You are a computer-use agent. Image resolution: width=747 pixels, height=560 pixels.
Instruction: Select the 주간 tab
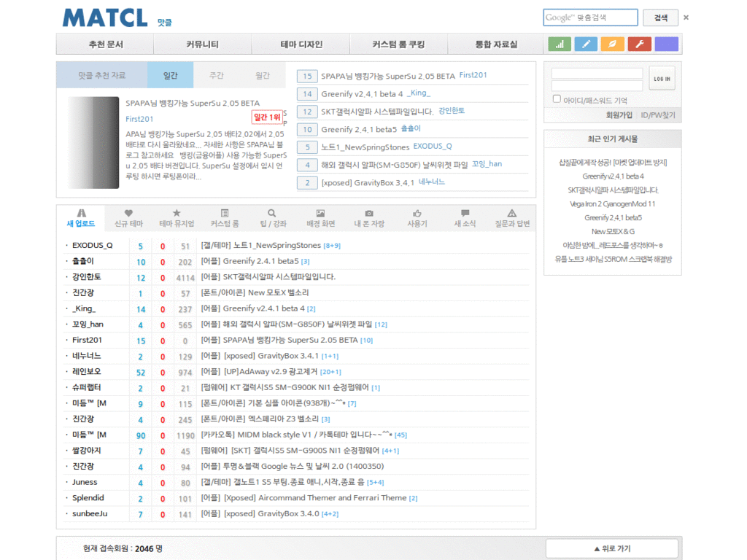(216, 75)
